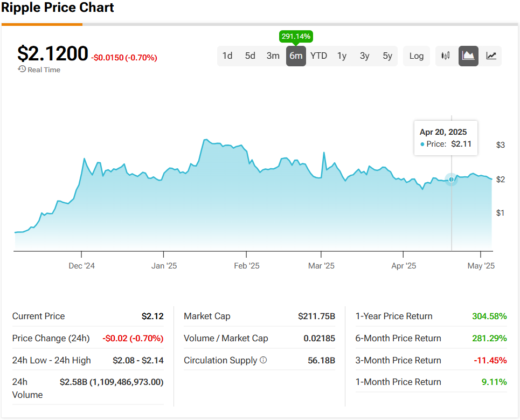Click the Apr 20, 2025 price tooltip
The height and width of the screenshot is (420, 520).
[x=446, y=138]
